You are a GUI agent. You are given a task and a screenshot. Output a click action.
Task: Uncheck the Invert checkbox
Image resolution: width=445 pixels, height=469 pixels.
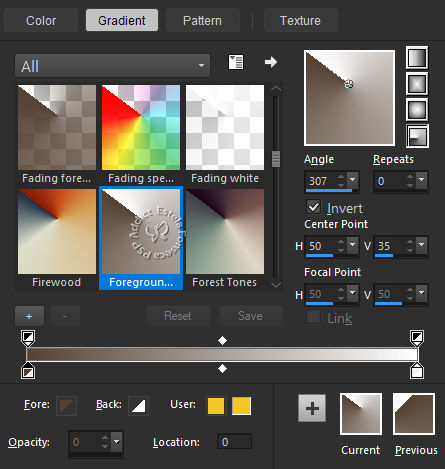[314, 207]
